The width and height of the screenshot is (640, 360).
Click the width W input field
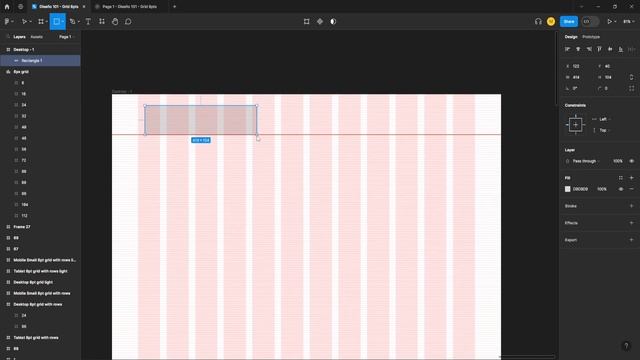tap(578, 77)
